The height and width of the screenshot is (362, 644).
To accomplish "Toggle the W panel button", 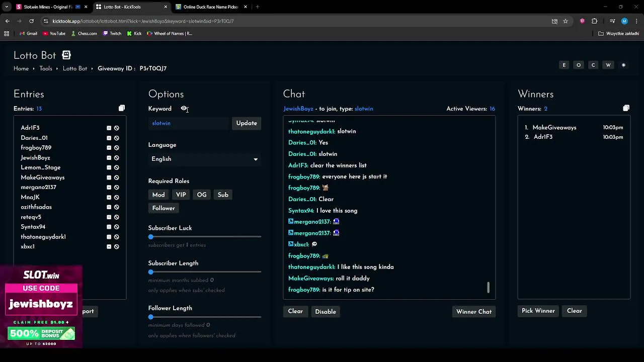I will pos(608,65).
